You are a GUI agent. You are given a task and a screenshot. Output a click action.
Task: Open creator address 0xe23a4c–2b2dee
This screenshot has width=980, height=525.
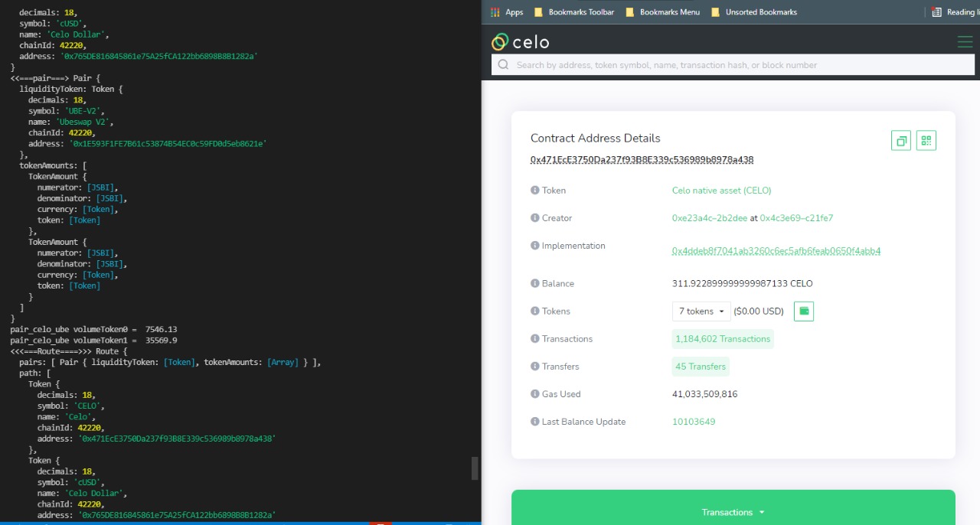pyautogui.click(x=710, y=218)
